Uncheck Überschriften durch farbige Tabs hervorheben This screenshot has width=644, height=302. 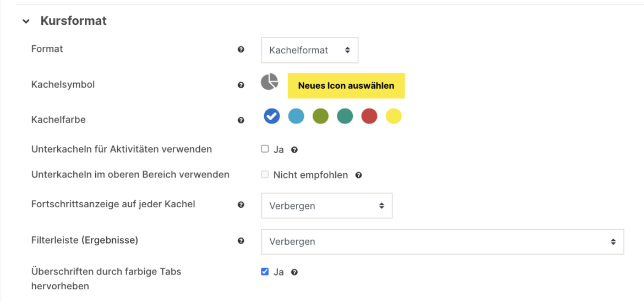(x=265, y=272)
